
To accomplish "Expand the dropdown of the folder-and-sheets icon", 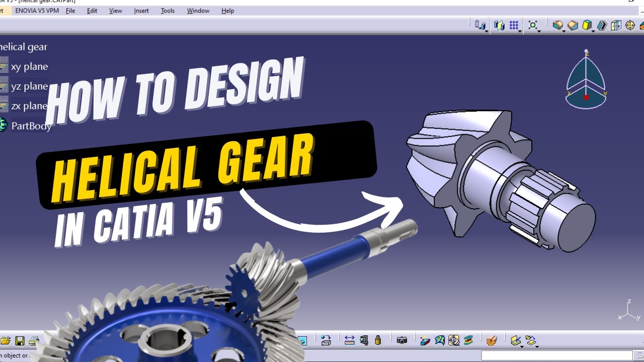I will (537, 347).
